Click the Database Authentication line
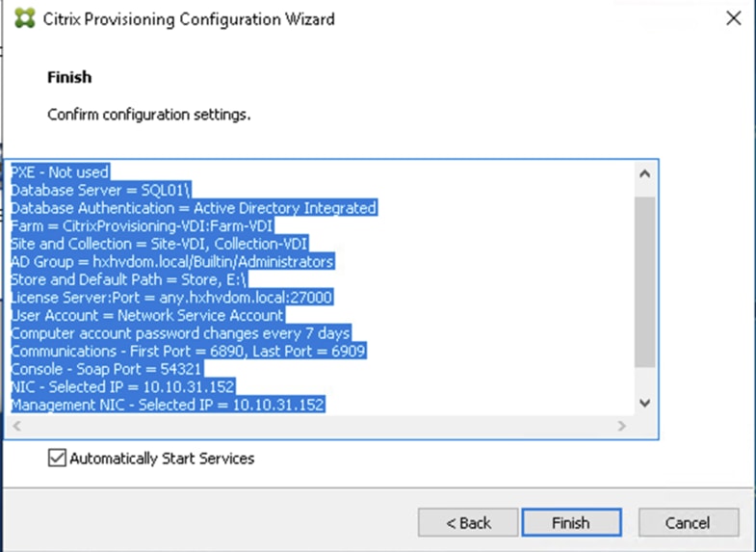This screenshot has width=756, height=552. click(194, 208)
